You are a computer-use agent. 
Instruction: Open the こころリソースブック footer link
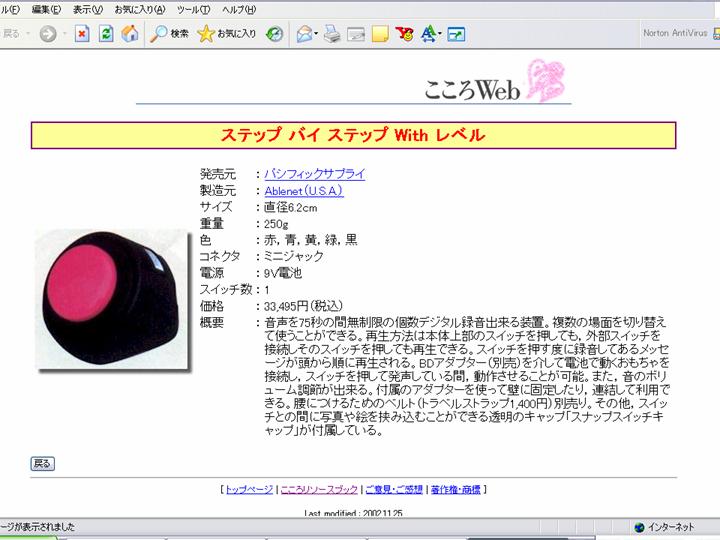tap(319, 489)
